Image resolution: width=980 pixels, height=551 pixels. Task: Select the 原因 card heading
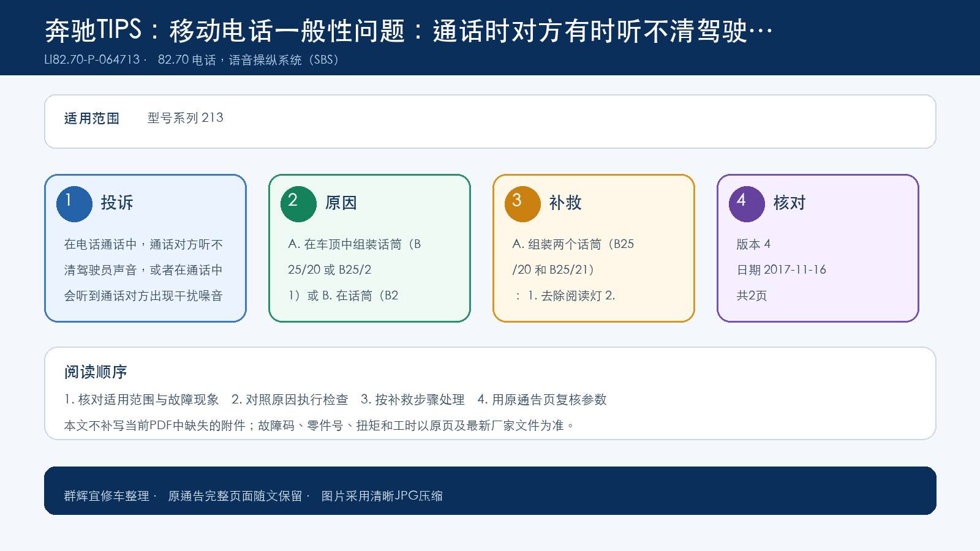341,203
